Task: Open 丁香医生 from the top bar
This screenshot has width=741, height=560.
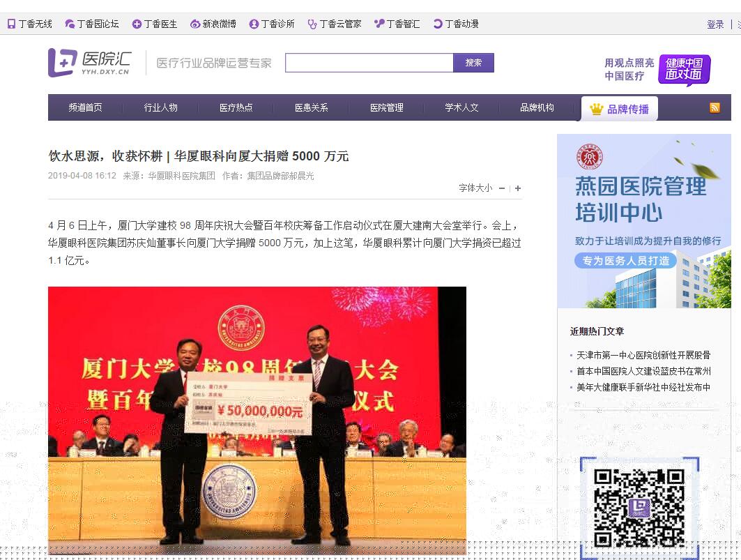Action: 154,23
